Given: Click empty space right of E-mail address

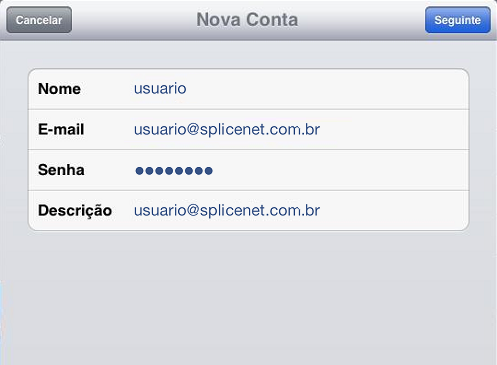Looking at the screenshot, I should tap(393, 129).
